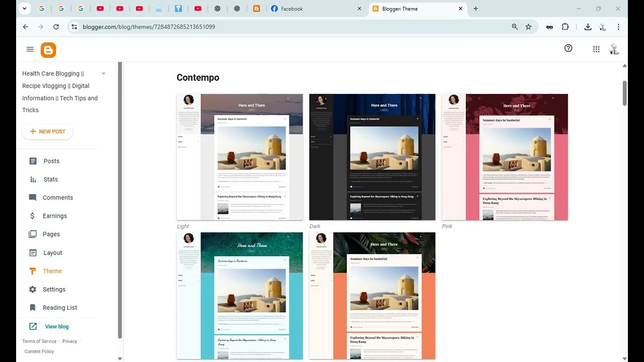Click the main page scroll-down arrow

pos(625,358)
